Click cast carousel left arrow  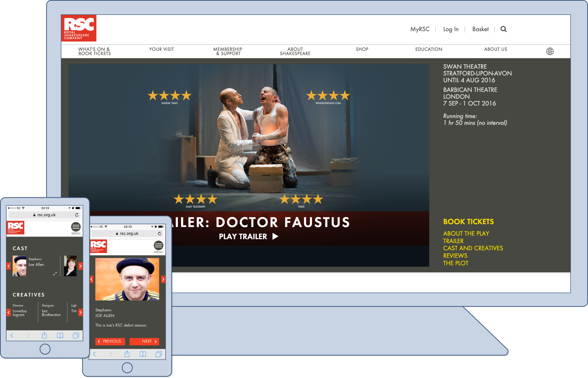click(8, 266)
